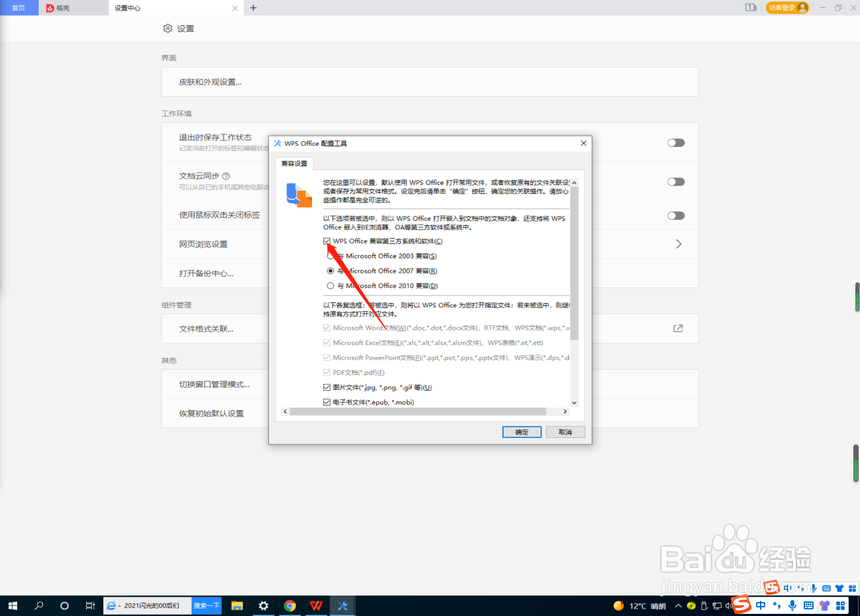Open Windows Settings gear on the taskbar
860x616 pixels.
click(264, 605)
